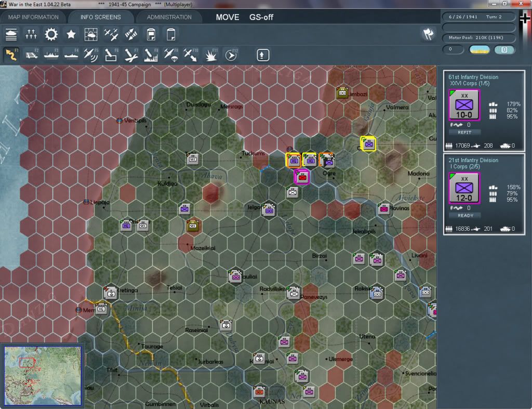This screenshot has width=532, height=409.
Task: Toggle the 21st Infantry Division READY status
Action: (x=464, y=216)
